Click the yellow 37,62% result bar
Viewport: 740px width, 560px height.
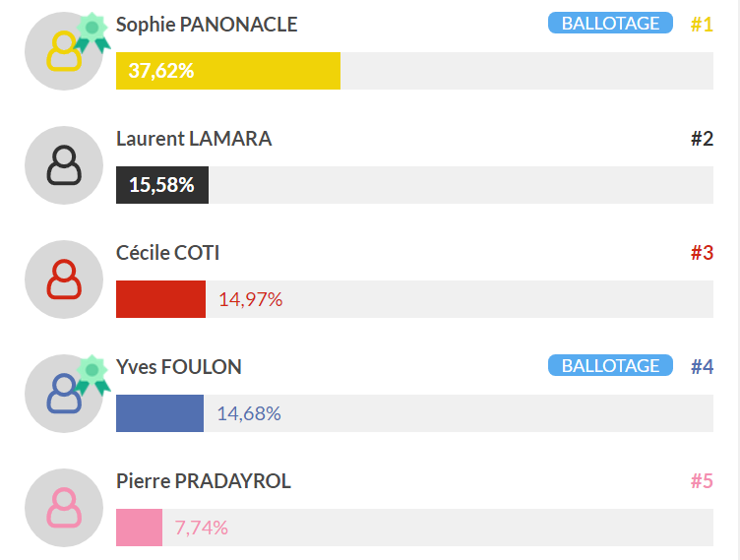pos(228,71)
